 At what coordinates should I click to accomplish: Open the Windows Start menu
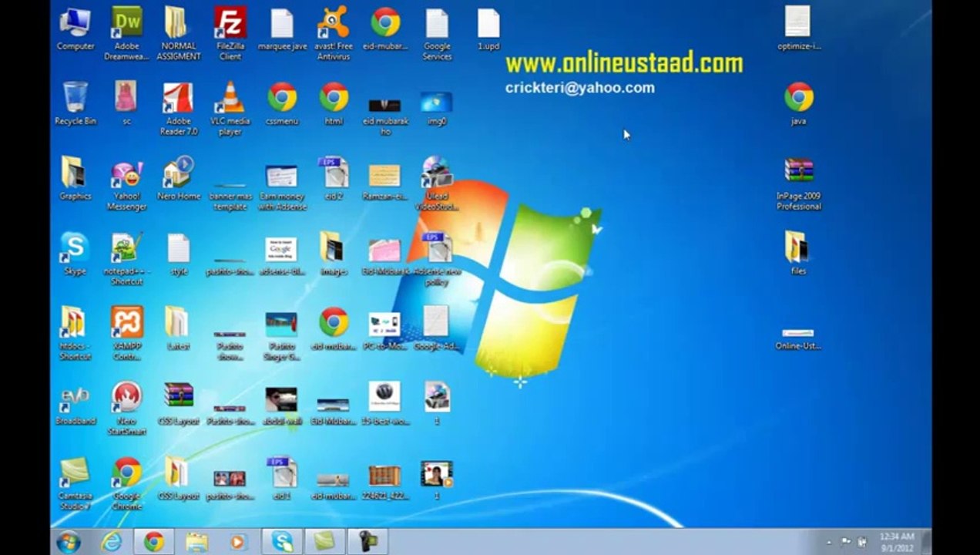coord(68,541)
